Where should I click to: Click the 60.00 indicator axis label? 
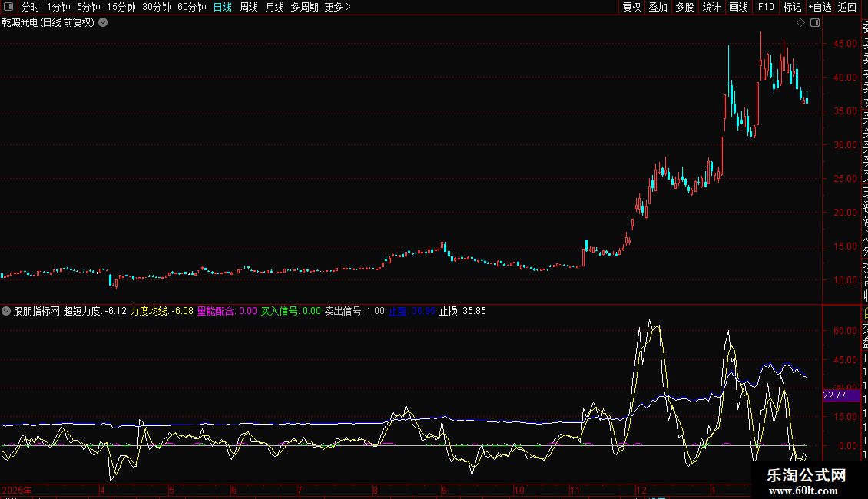pos(845,330)
